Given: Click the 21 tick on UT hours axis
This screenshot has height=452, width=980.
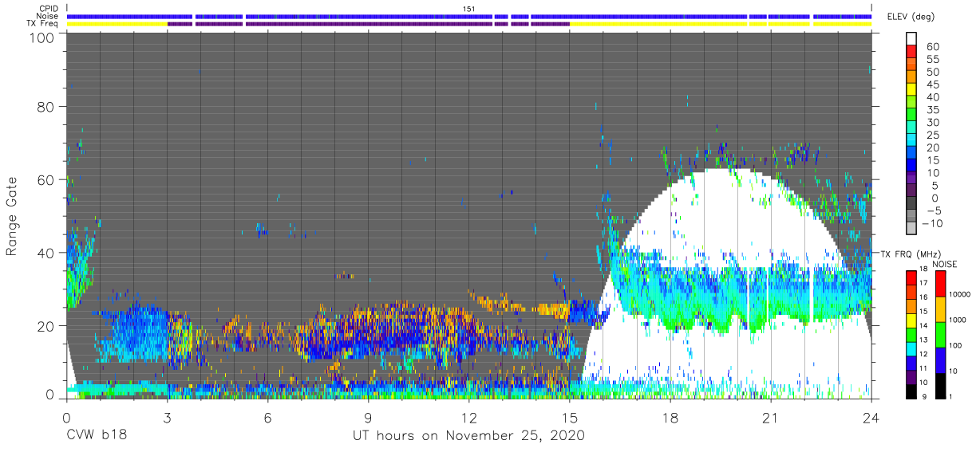Looking at the screenshot, I should click(771, 418).
